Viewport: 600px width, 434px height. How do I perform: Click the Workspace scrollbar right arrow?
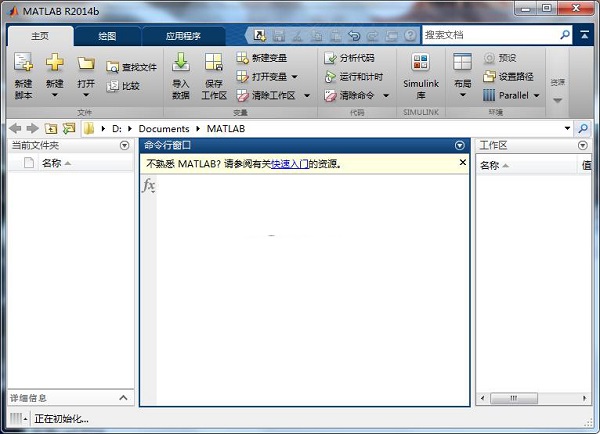point(584,398)
